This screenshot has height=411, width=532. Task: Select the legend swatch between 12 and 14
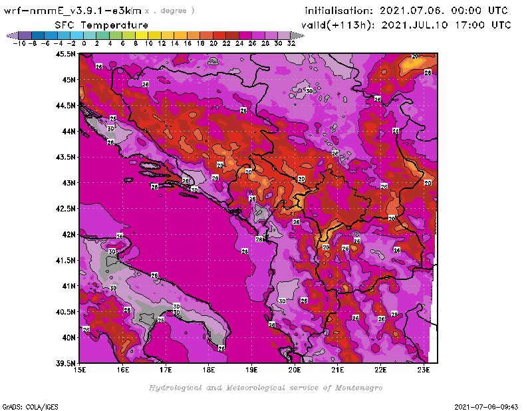click(x=168, y=35)
